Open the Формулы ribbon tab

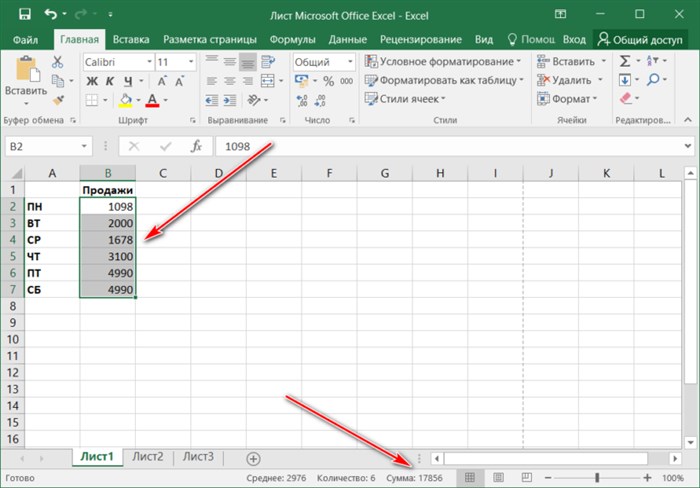pos(292,40)
